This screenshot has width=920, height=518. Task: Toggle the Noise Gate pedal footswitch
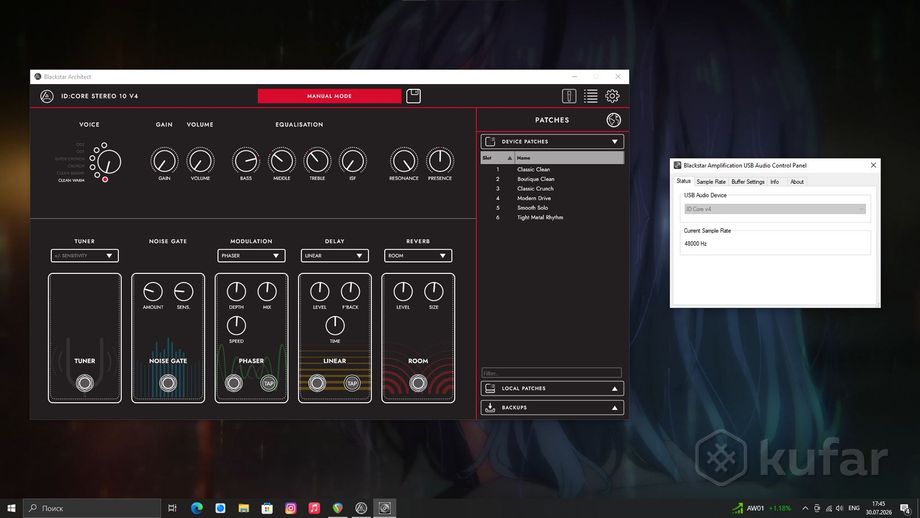pos(168,383)
